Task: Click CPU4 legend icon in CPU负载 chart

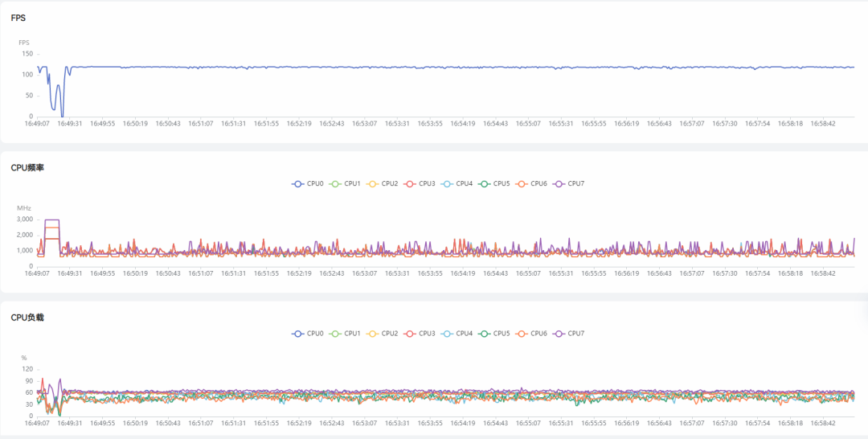Action: click(x=447, y=333)
